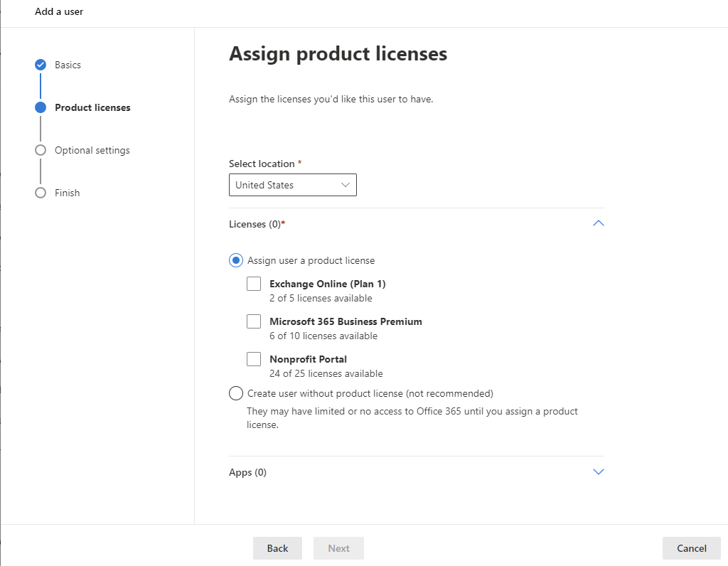Collapse the Licenses section chevron
The height and width of the screenshot is (566, 728).
pos(598,223)
